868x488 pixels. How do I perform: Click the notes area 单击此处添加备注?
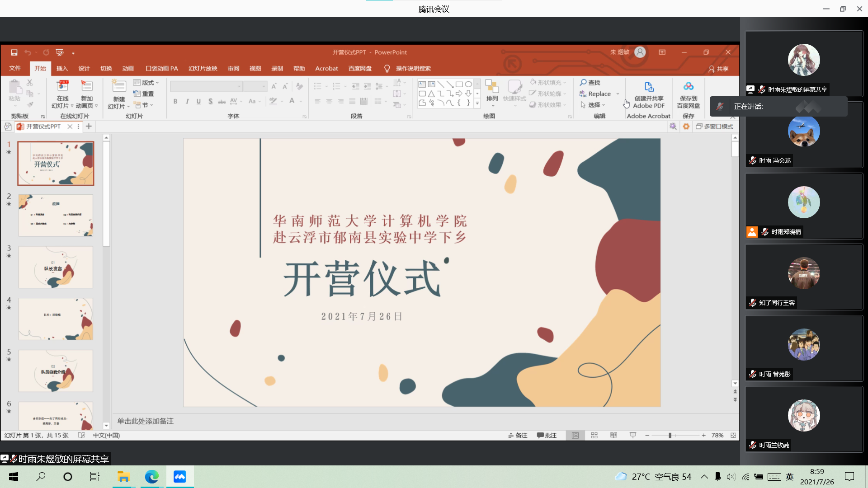pos(145,421)
